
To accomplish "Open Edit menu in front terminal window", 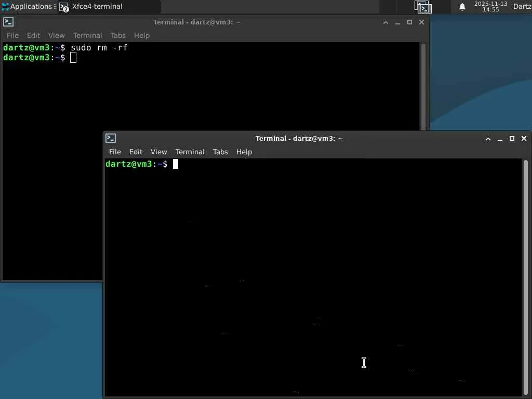I will (136, 152).
